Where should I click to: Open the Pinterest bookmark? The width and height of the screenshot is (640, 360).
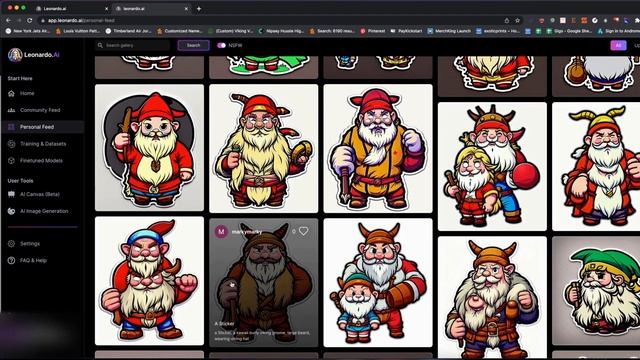[x=373, y=31]
